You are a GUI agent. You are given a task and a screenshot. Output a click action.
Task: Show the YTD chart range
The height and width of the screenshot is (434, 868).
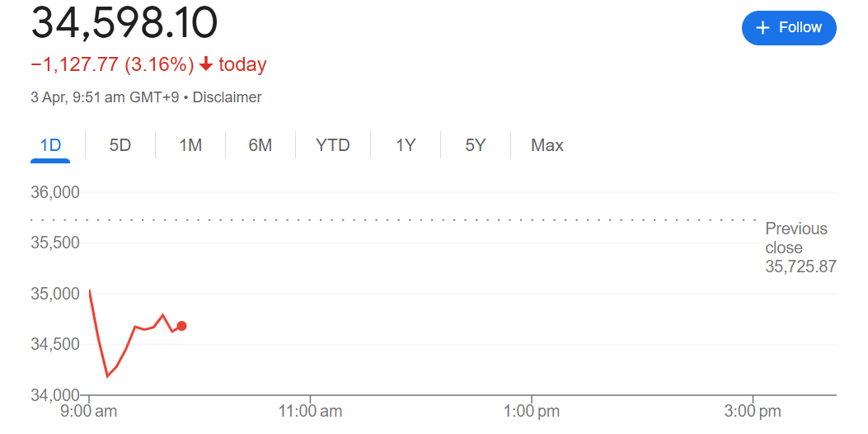coord(333,145)
